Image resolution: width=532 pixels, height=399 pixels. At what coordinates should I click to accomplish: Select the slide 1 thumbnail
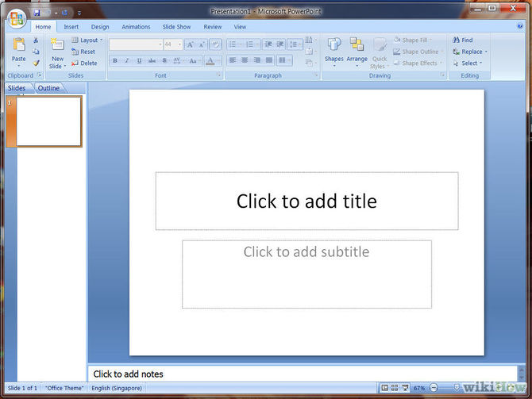click(48, 121)
